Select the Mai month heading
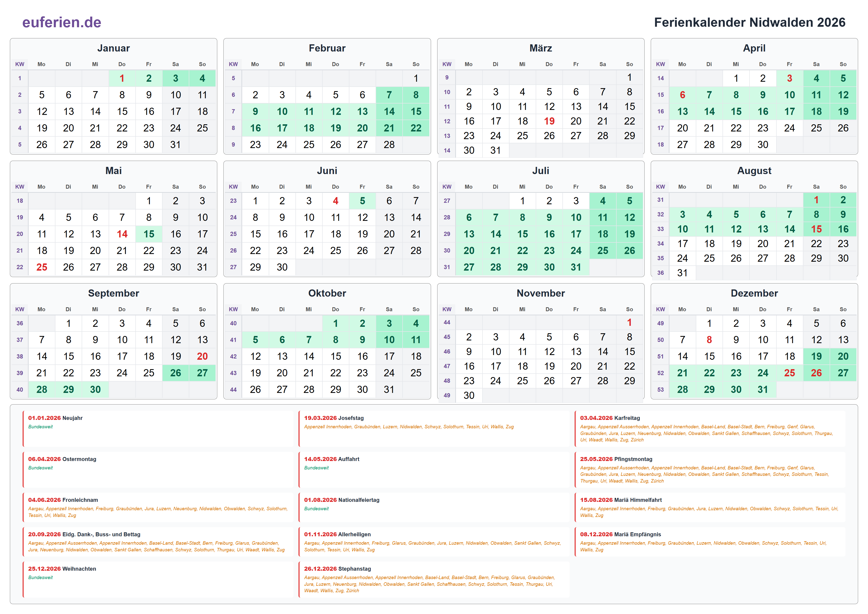The height and width of the screenshot is (614, 868). pyautogui.click(x=113, y=171)
